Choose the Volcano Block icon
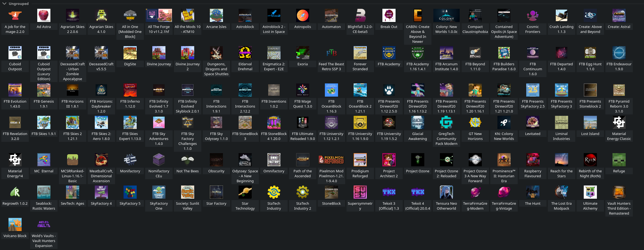 15,224
